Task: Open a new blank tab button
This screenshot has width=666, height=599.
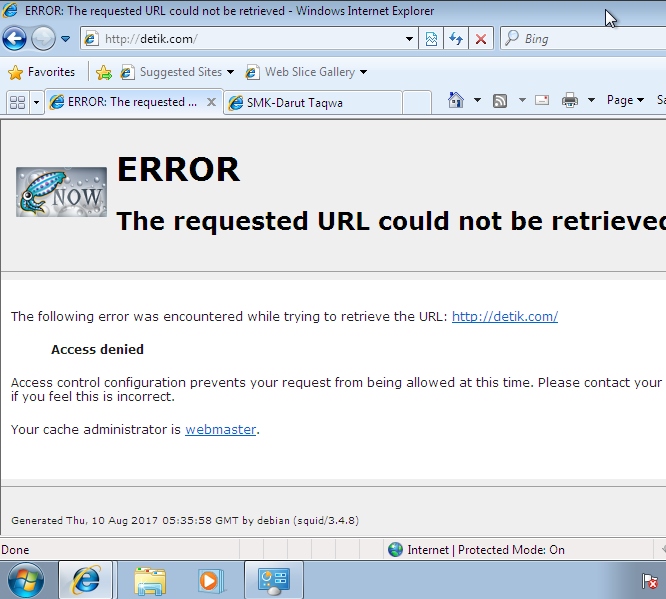Action: click(x=417, y=102)
